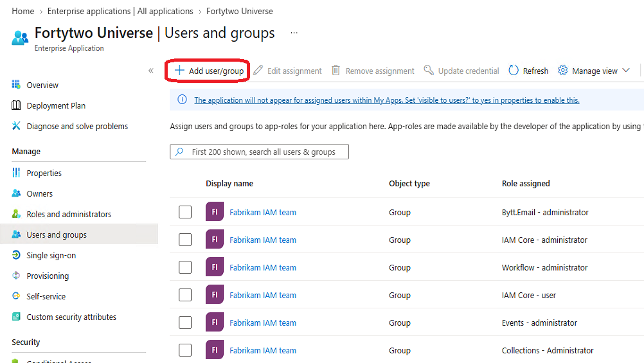Click the Self-service icon in sidebar
Image resolution: width=644 pixels, height=363 pixels.
[x=16, y=296]
